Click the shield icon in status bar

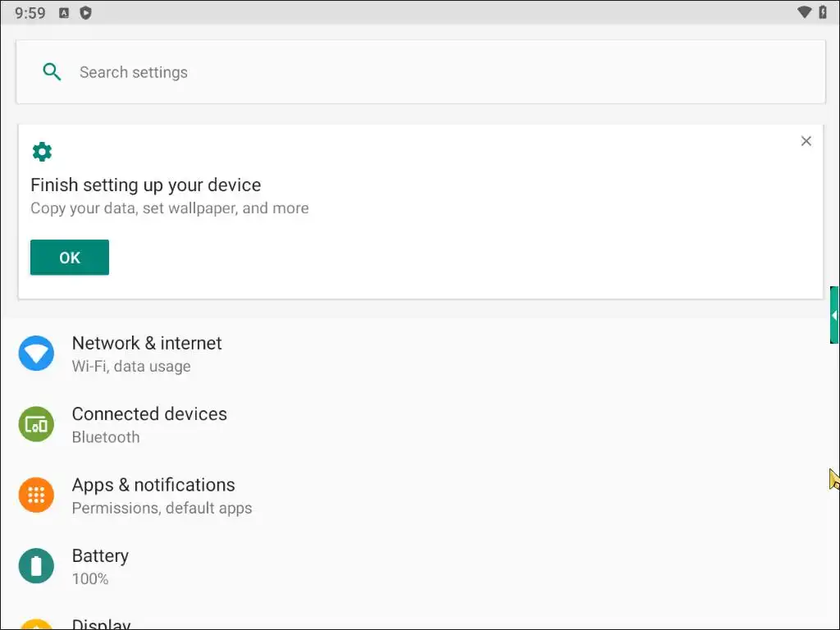[85, 13]
